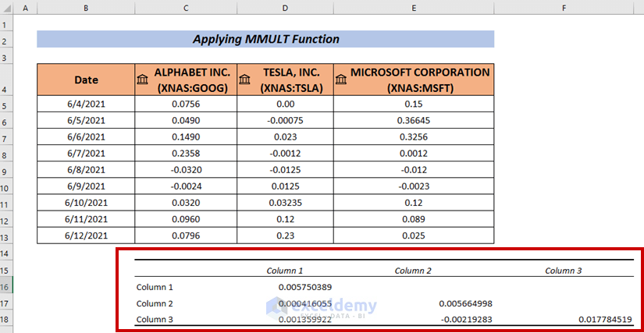The width and height of the screenshot is (644, 333).
Task: Click the covariance value 0.005664998
Action: [466, 303]
